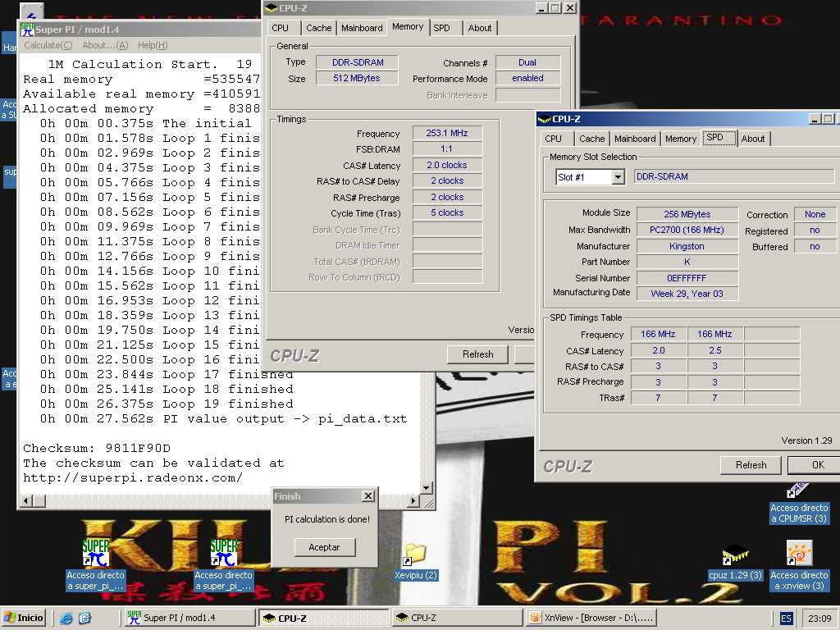Switch to Mainboard tab in Memory window
Image resolution: width=840 pixels, height=630 pixels.
(x=362, y=28)
